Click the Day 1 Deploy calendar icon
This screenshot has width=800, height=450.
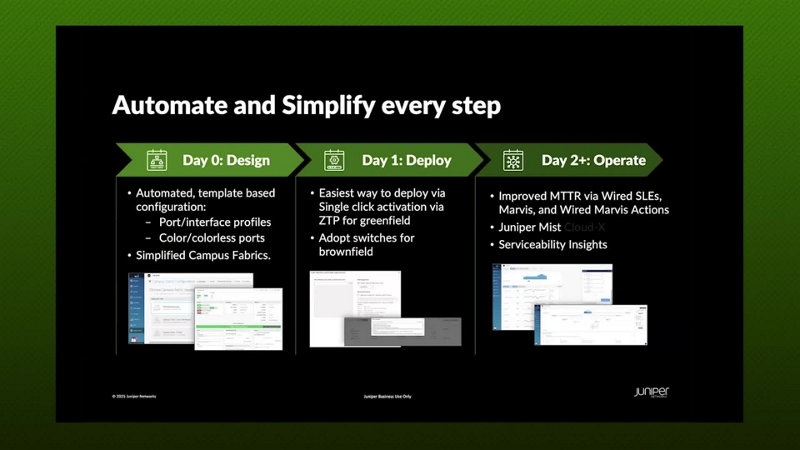[x=336, y=160]
